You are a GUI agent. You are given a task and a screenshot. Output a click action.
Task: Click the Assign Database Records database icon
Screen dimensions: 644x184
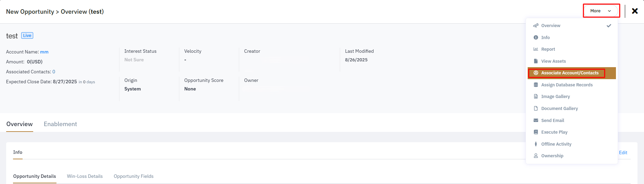(536, 85)
